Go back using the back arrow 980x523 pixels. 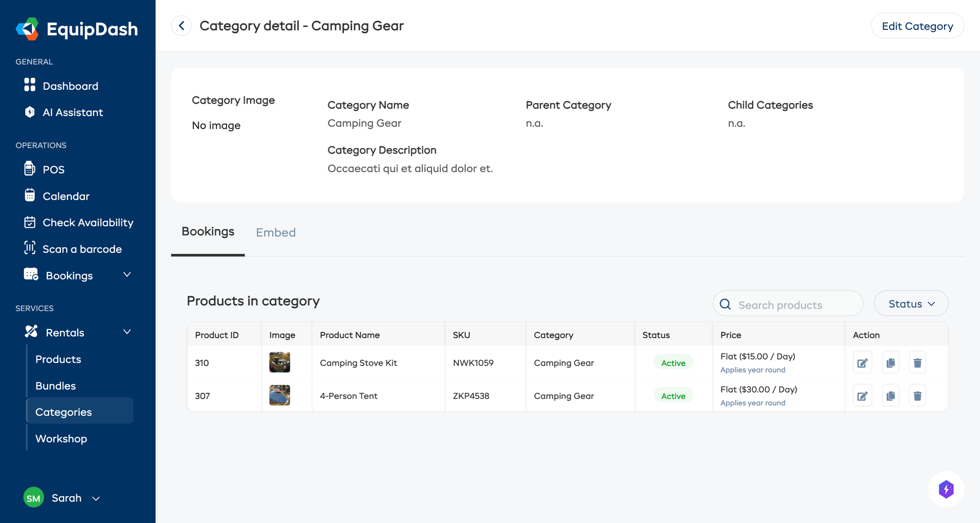coord(181,26)
